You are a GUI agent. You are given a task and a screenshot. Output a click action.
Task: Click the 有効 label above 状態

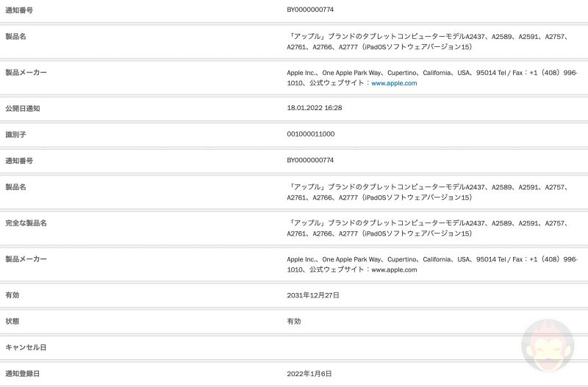[x=12, y=295]
